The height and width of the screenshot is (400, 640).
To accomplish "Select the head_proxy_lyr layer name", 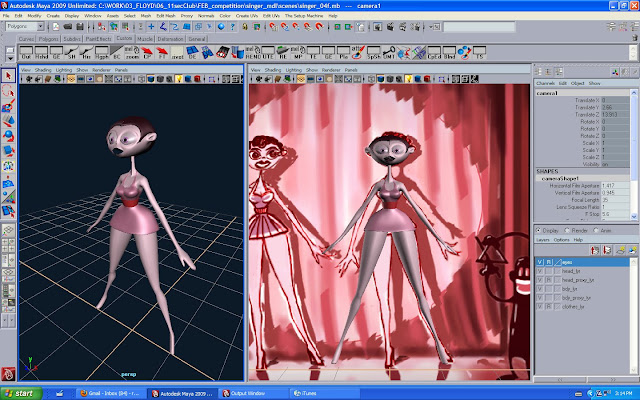I will [578, 280].
